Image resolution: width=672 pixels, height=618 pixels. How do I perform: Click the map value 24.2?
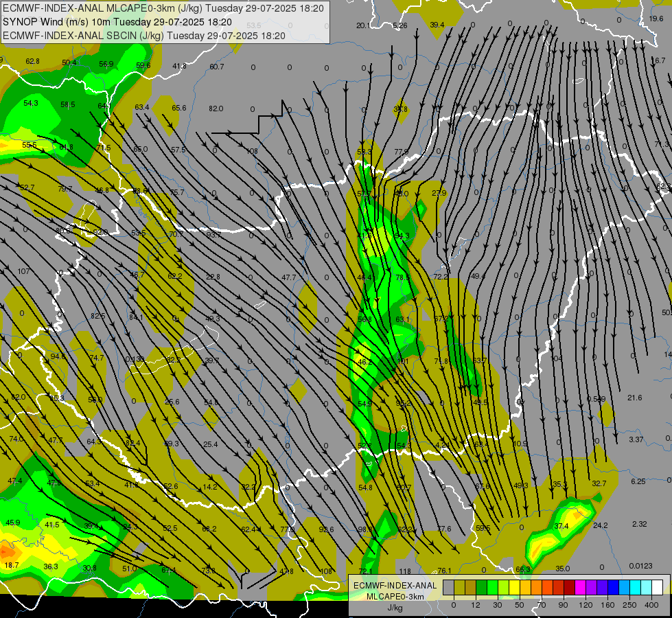[601, 525]
